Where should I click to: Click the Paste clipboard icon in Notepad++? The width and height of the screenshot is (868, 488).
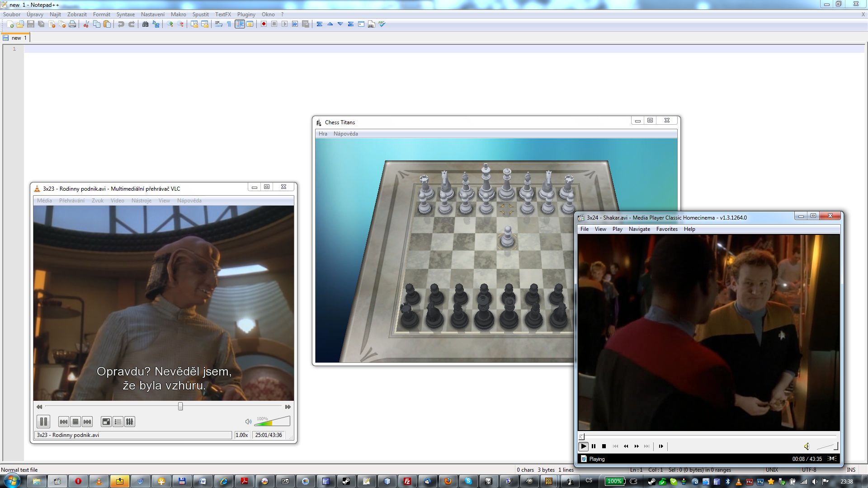[107, 24]
